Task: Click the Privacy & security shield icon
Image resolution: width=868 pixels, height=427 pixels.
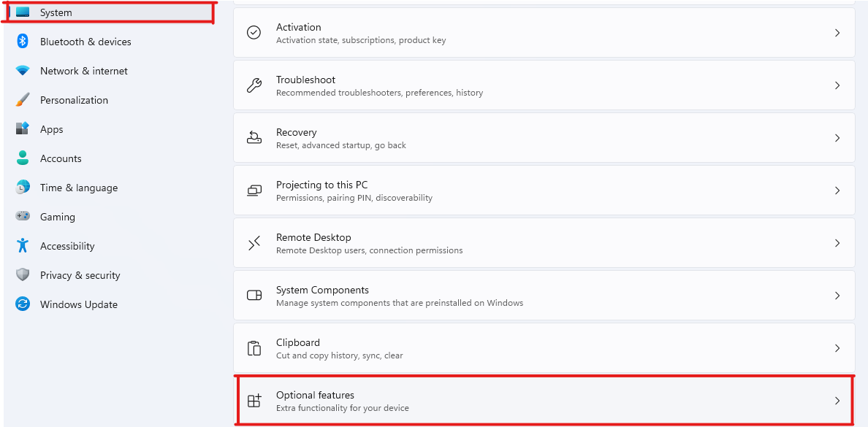Action: click(23, 275)
